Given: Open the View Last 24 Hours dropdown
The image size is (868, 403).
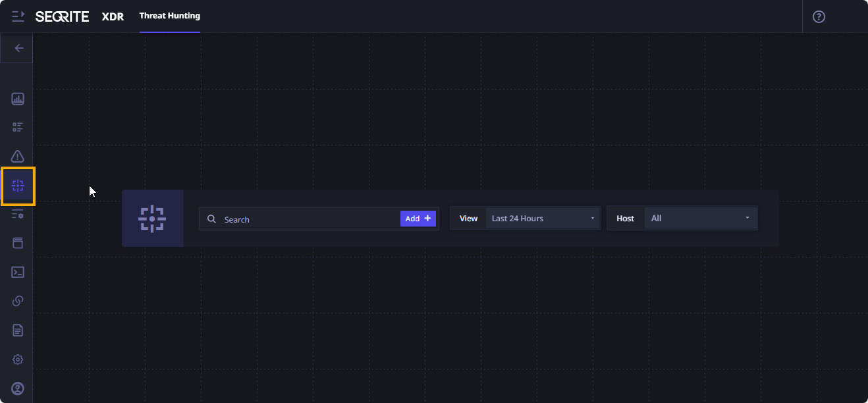Looking at the screenshot, I should point(543,219).
